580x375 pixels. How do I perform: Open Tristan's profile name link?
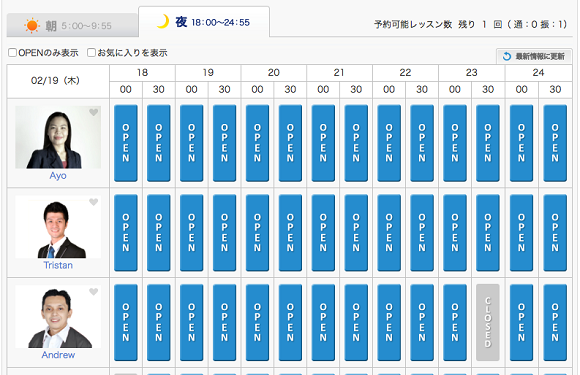(x=58, y=265)
